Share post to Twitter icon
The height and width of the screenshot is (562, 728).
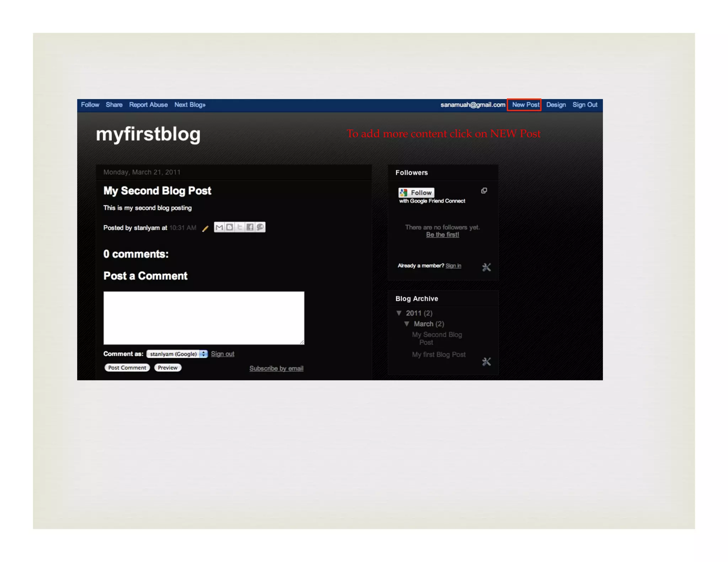[x=240, y=227]
